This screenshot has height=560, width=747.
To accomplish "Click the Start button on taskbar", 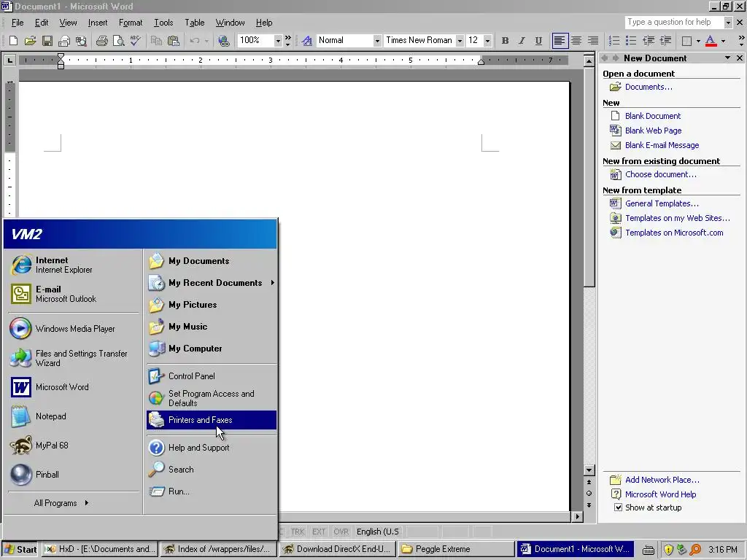I will coord(20,549).
